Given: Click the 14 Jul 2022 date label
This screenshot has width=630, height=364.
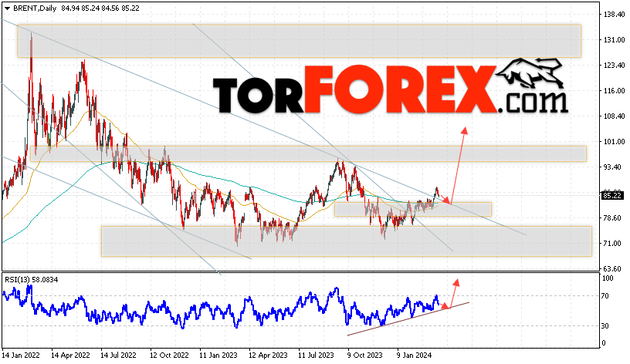Looking at the screenshot, I should tap(118, 356).
